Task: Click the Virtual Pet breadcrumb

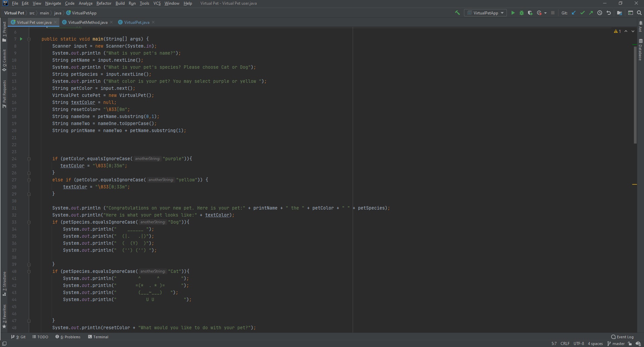Action: click(14, 13)
